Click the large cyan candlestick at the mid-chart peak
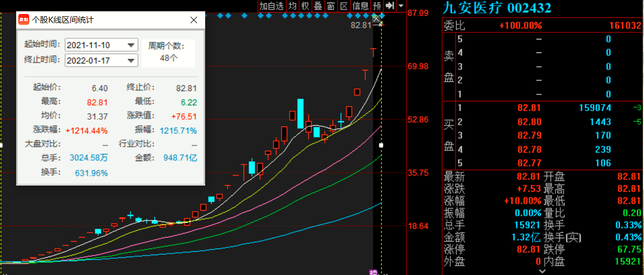Viewport: 644px width, 275px height. coord(301,113)
